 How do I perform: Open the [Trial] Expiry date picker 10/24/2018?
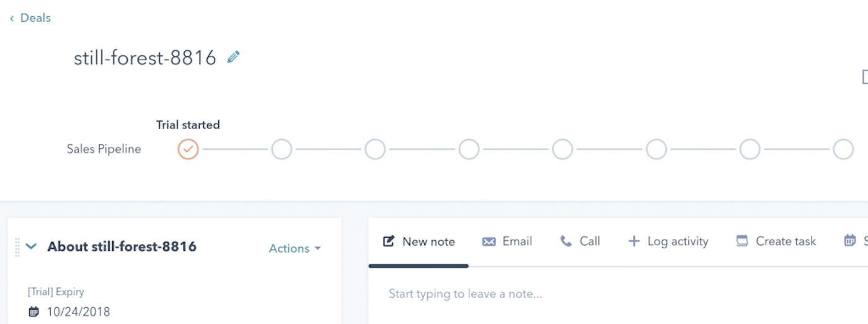pyautogui.click(x=78, y=312)
